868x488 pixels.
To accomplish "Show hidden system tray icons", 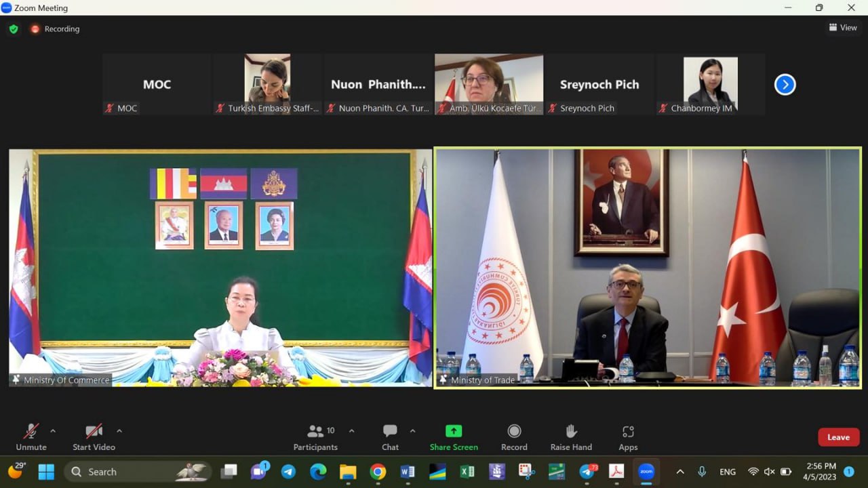I will (680, 472).
